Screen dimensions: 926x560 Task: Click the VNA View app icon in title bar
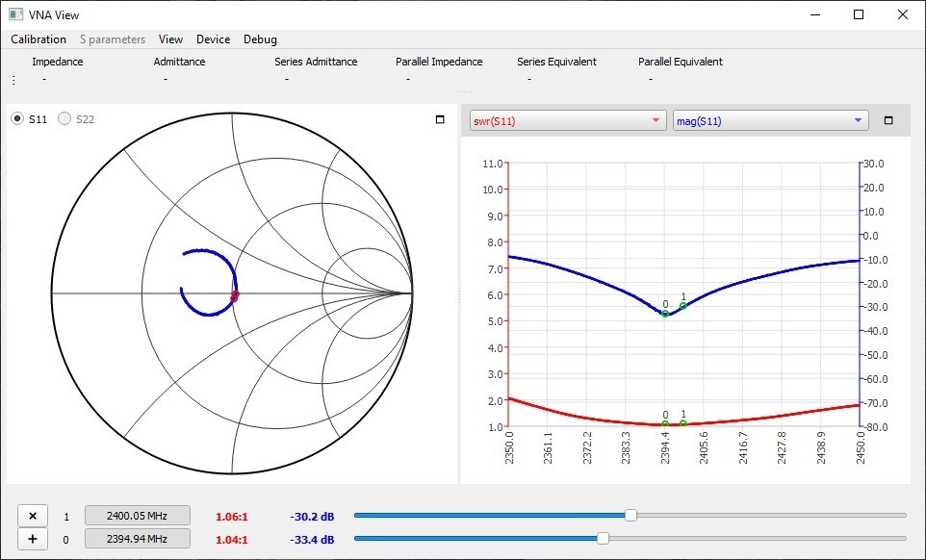16,14
